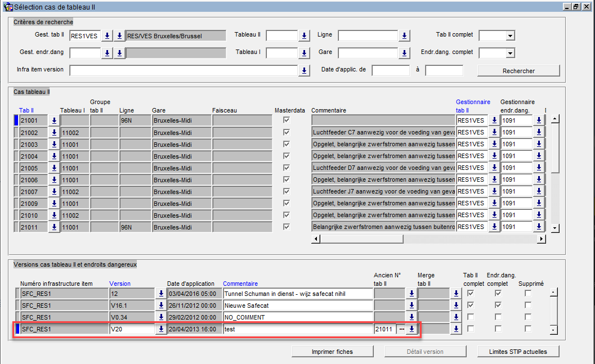Click the Gestionnaire tab II column header
The image size is (595, 364).
point(473,106)
